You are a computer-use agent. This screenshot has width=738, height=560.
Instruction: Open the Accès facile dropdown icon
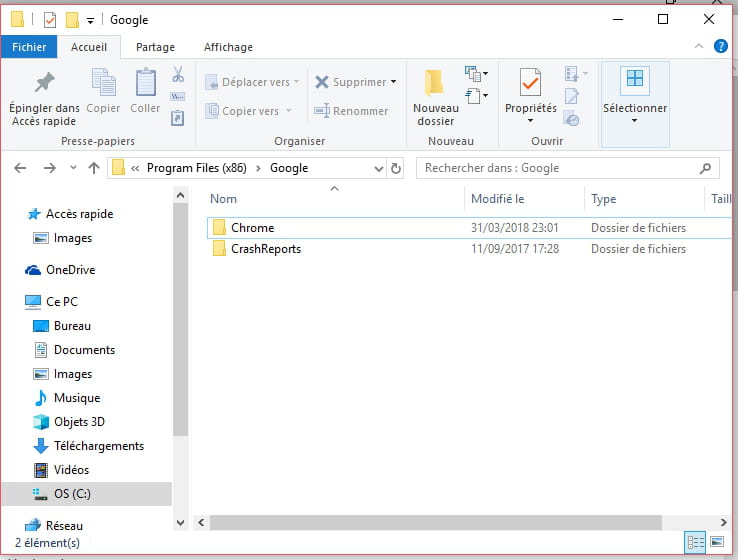click(x=476, y=96)
